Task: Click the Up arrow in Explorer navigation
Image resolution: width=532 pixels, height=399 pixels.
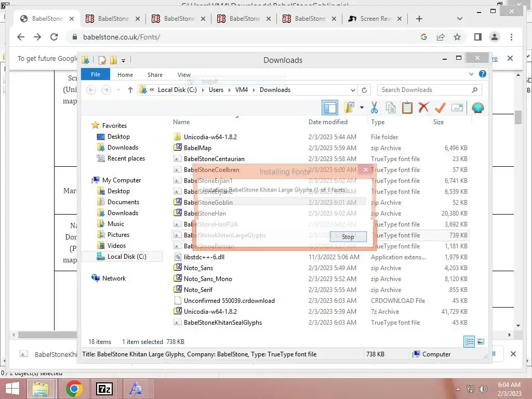Action: click(x=130, y=90)
